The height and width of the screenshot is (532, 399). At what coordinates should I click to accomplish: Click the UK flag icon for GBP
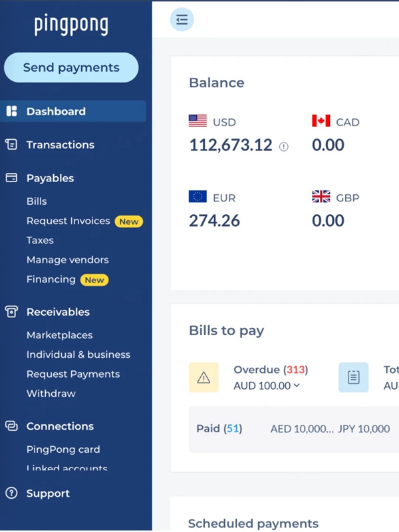point(321,196)
